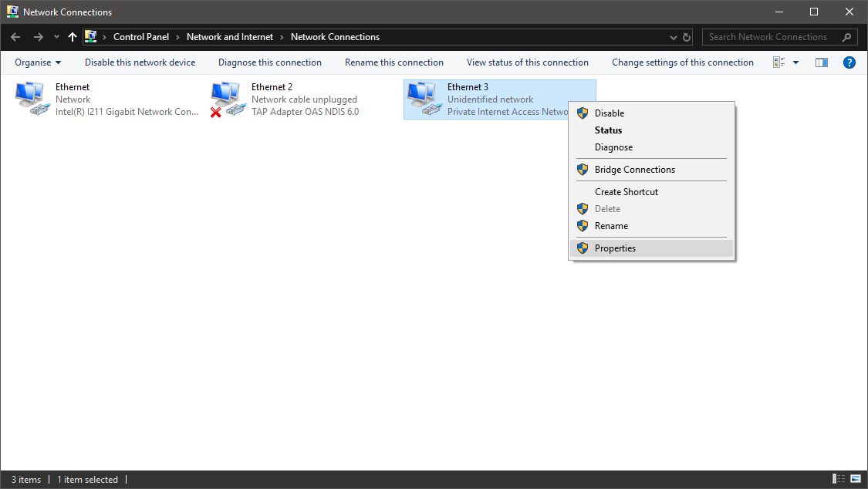This screenshot has height=489, width=868.
Task: Click the Control Panel icon in address bar
Action: pos(91,37)
